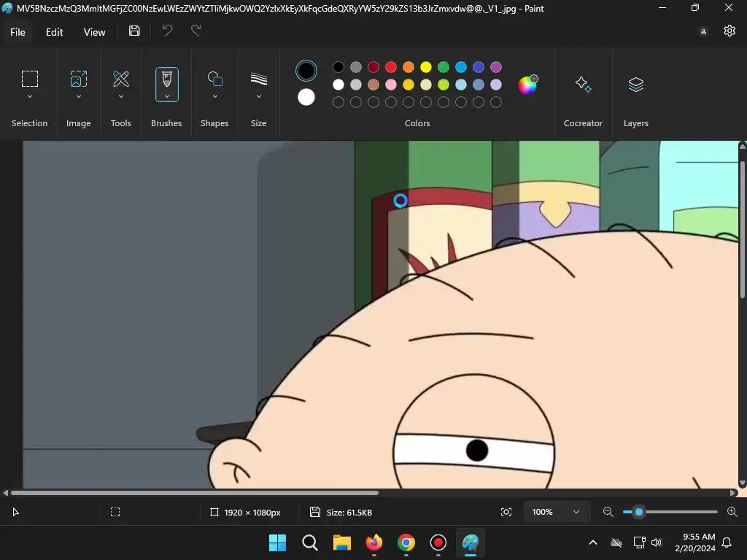
Task: Pick the pink color swatch
Action: 391,85
